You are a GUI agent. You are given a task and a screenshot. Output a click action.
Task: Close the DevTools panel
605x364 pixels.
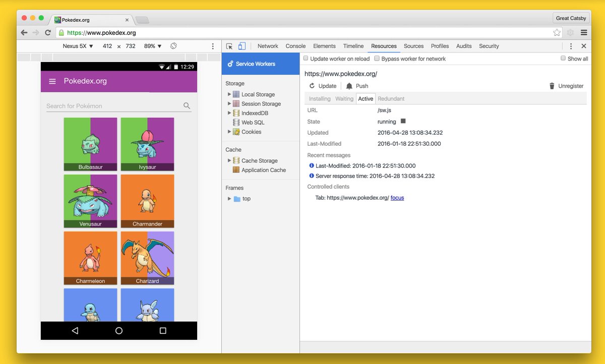[584, 46]
